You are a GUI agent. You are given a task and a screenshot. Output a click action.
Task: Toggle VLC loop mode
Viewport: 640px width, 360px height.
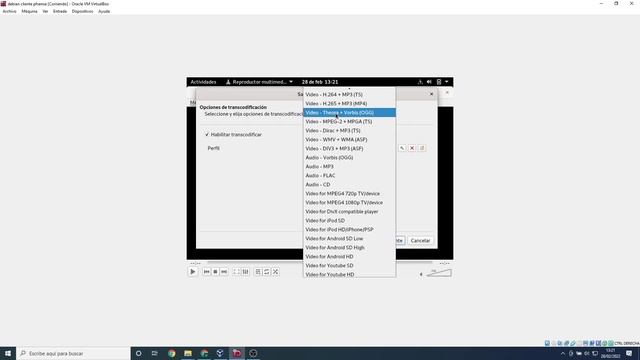(x=267, y=272)
